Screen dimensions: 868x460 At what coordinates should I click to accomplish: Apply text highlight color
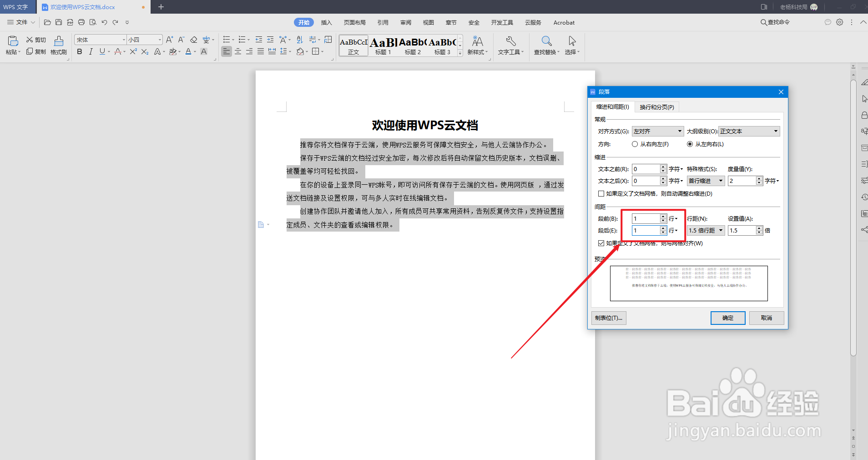click(x=172, y=52)
